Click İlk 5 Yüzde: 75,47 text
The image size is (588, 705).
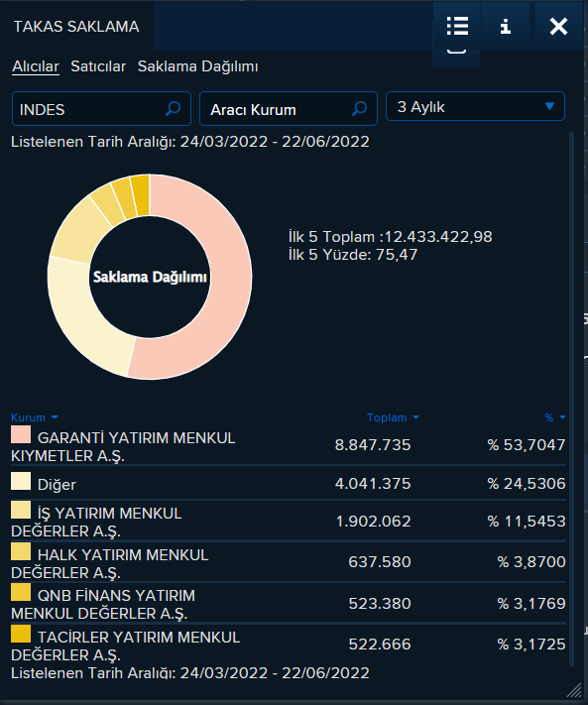[x=353, y=255]
